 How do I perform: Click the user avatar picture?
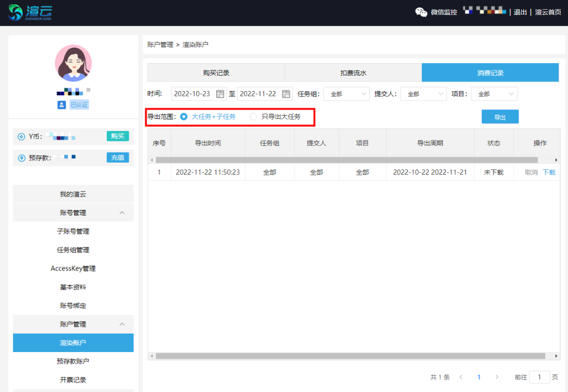tap(73, 63)
